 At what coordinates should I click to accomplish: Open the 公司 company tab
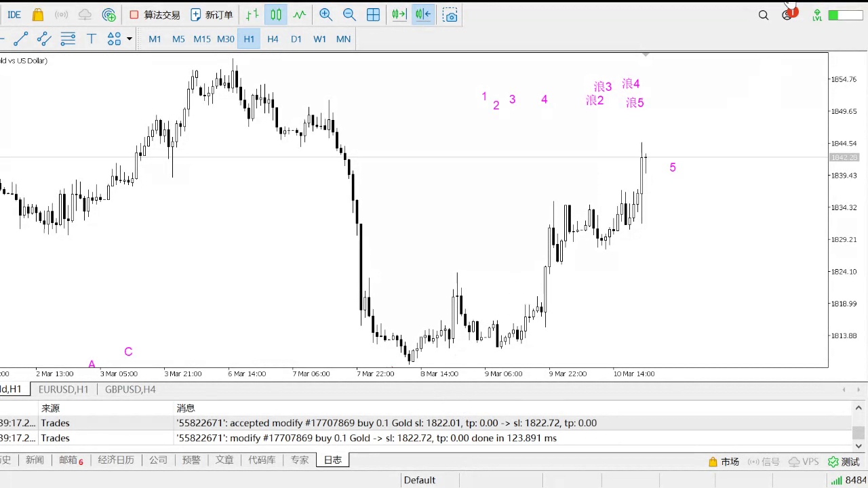click(158, 460)
